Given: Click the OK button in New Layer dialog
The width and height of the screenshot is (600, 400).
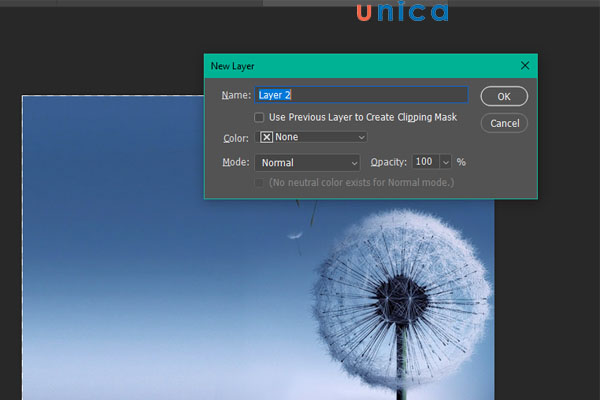Looking at the screenshot, I should tap(504, 96).
